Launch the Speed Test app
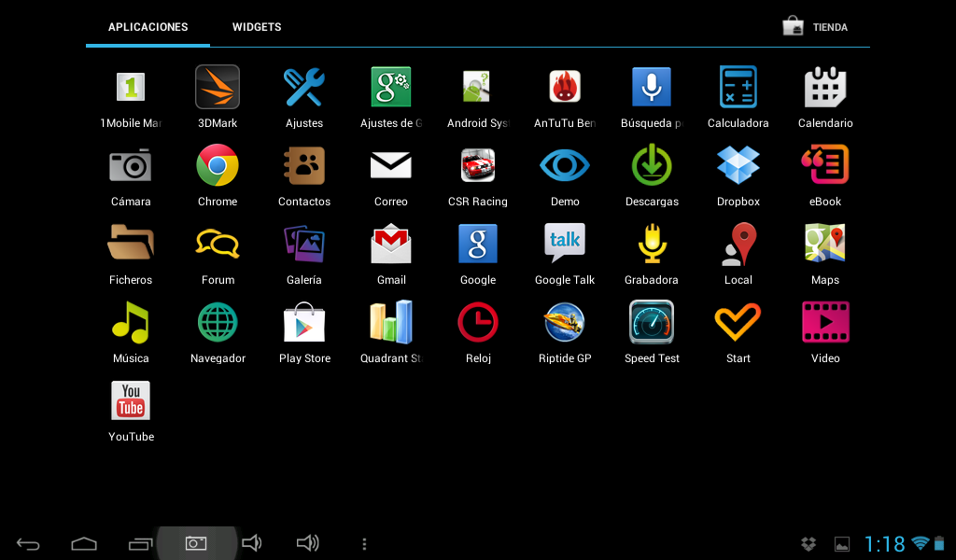956x560 pixels. [652, 323]
